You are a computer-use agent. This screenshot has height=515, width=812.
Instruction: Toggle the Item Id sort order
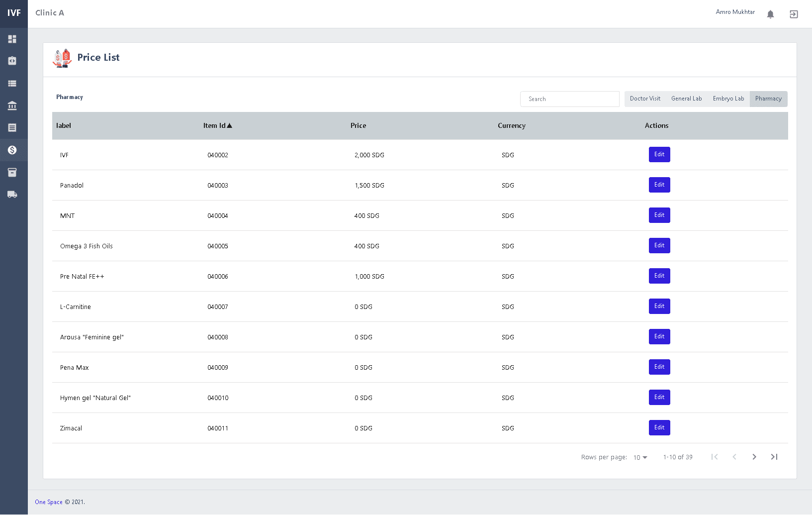[218, 125]
